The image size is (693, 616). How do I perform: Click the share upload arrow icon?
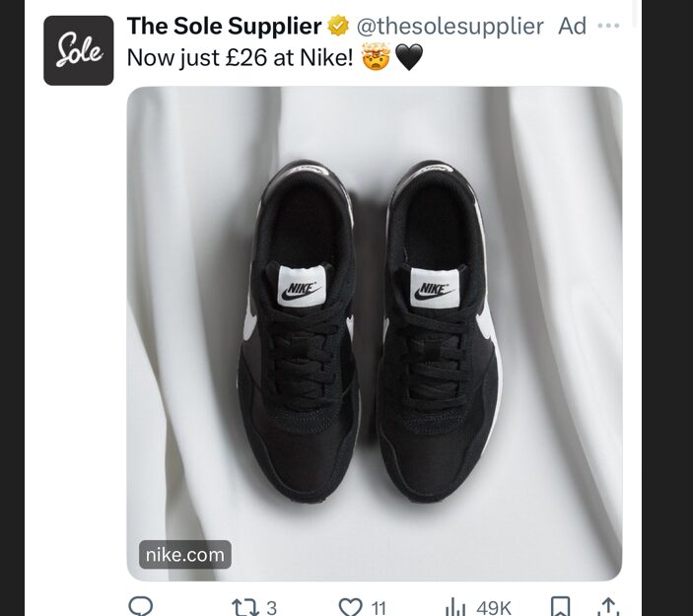click(608, 607)
